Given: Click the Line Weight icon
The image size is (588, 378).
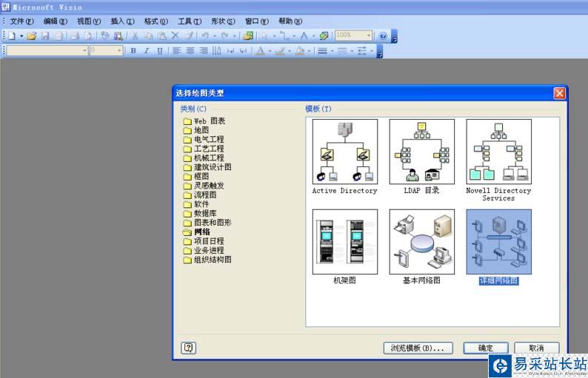Looking at the screenshot, I should 322,50.
